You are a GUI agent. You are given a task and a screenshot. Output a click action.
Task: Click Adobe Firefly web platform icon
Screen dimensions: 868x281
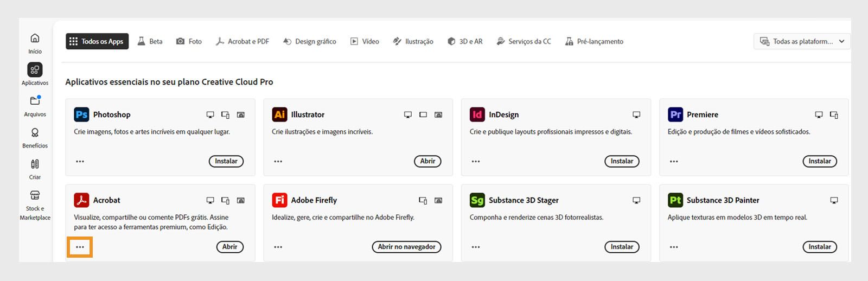[438, 201]
